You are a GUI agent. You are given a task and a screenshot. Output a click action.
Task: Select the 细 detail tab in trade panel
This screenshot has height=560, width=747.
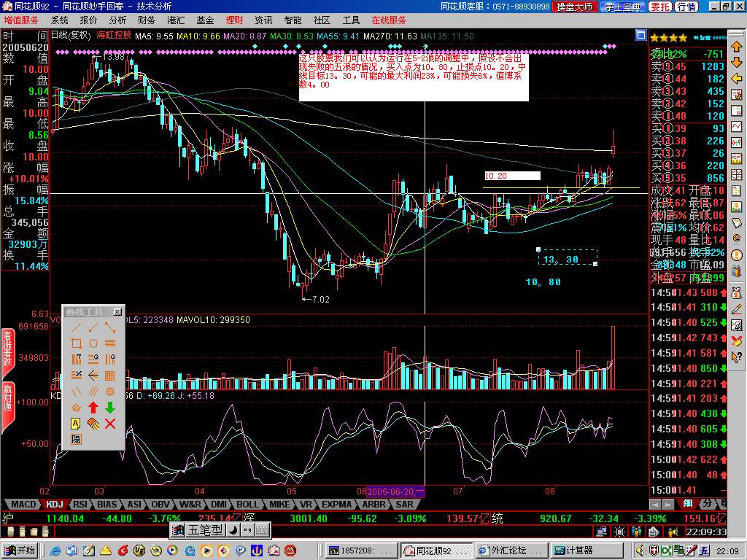click(688, 503)
